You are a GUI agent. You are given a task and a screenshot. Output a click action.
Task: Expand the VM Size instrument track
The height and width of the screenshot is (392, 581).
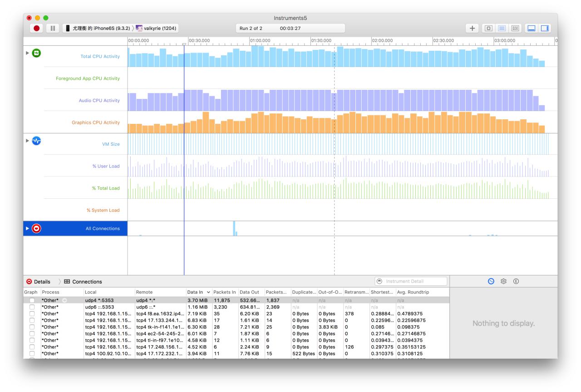pyautogui.click(x=27, y=140)
